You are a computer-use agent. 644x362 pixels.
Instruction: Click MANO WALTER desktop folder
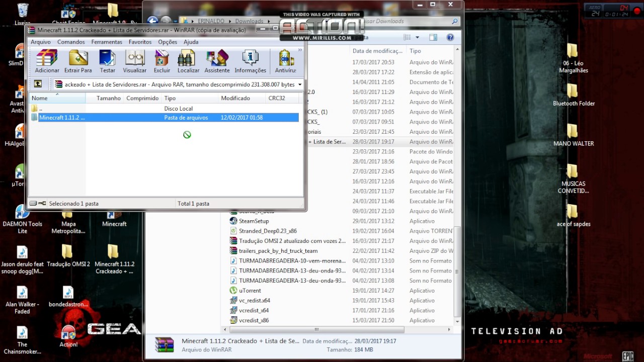pyautogui.click(x=573, y=135)
